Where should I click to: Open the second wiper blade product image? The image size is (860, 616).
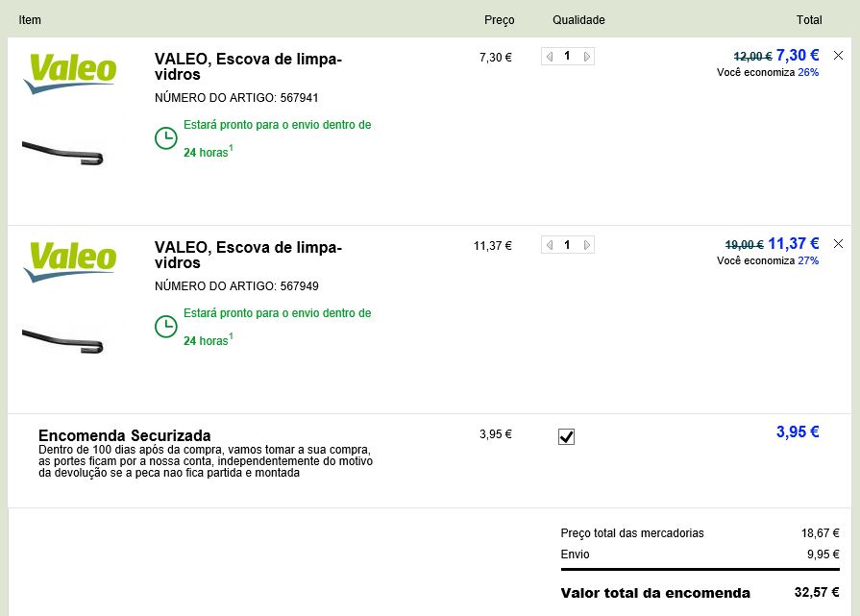click(62, 340)
